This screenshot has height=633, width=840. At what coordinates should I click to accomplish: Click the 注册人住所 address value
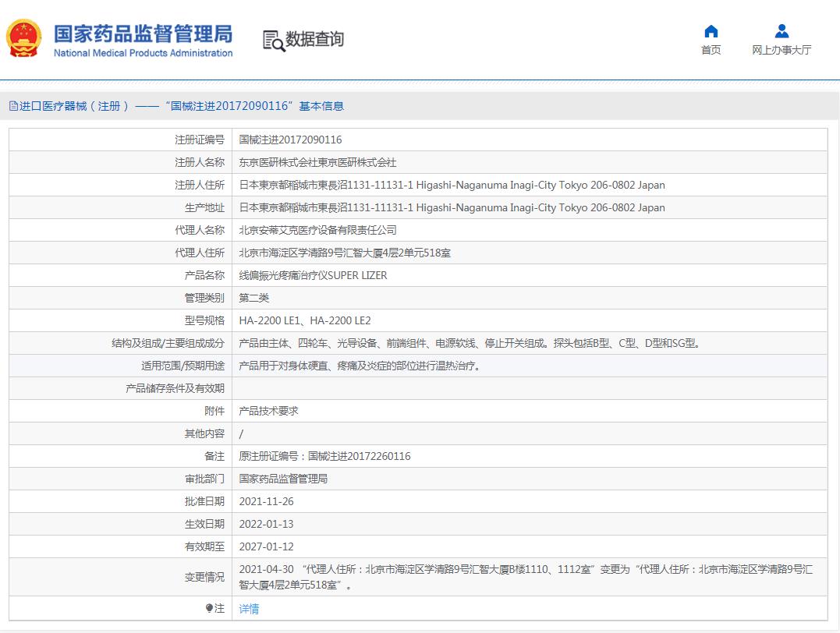pos(452,185)
